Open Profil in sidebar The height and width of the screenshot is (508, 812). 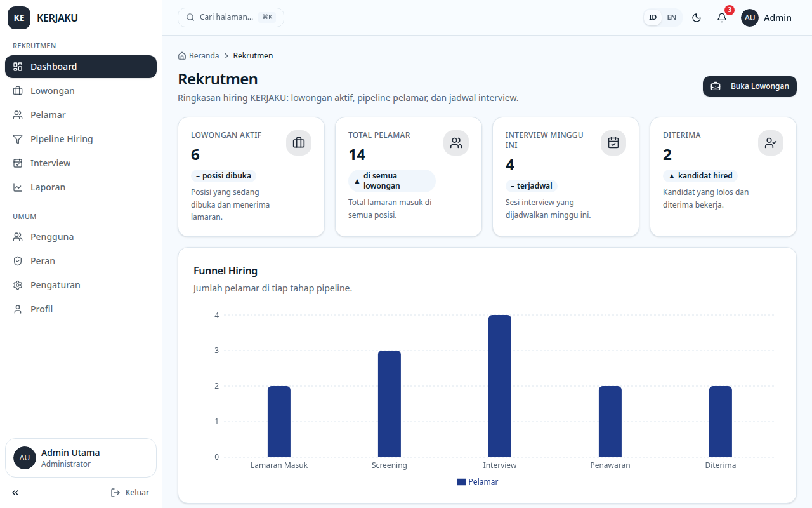pos(81,309)
